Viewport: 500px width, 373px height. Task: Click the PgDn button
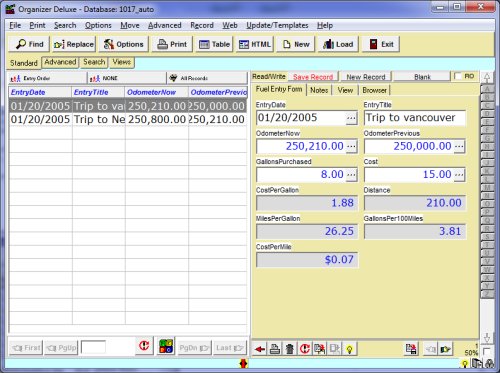tap(194, 348)
